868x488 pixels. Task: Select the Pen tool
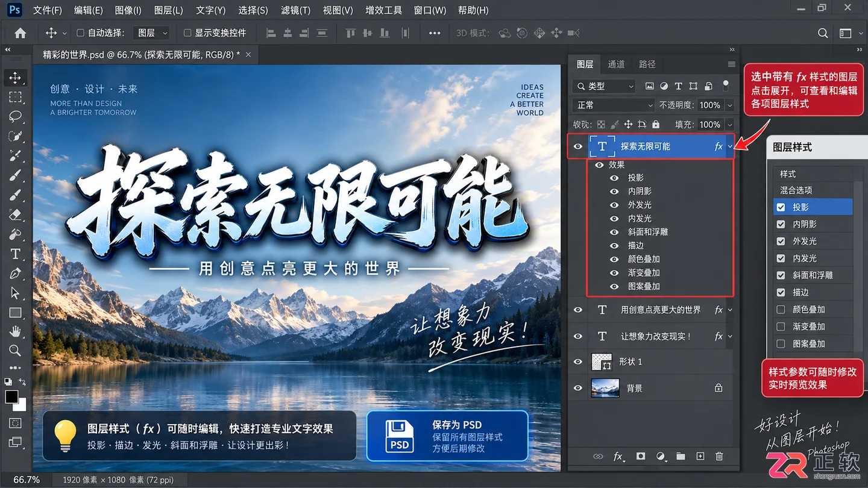15,274
